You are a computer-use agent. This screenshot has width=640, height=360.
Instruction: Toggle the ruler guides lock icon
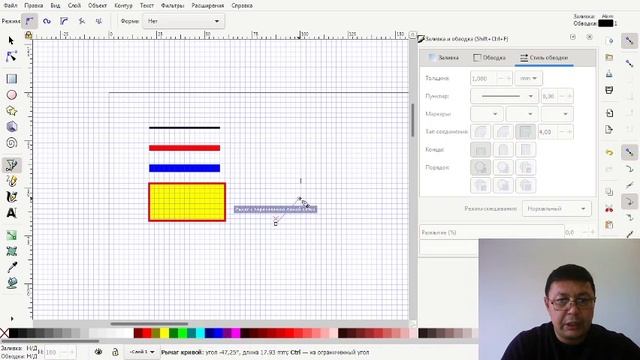pos(28,35)
